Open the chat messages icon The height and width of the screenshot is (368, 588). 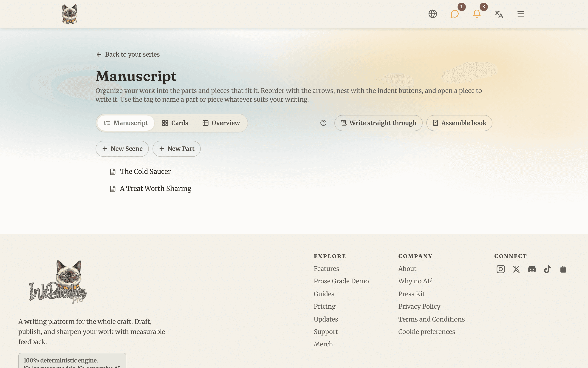[455, 14]
